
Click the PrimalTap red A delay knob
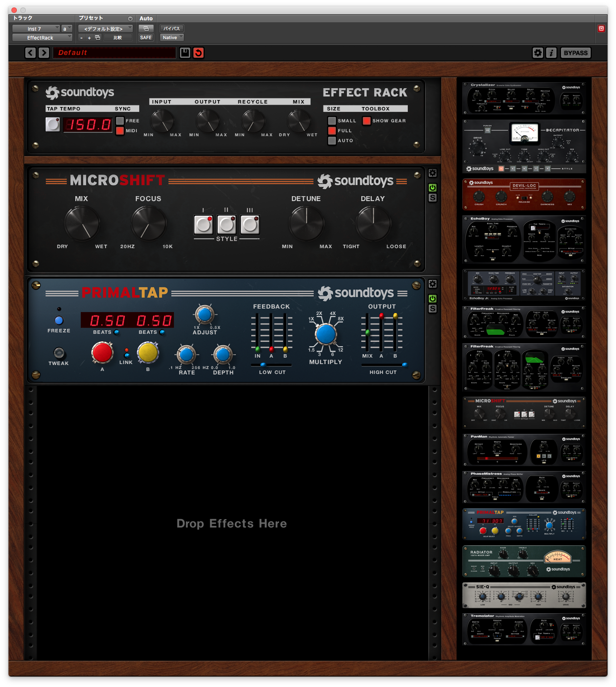pyautogui.click(x=102, y=353)
